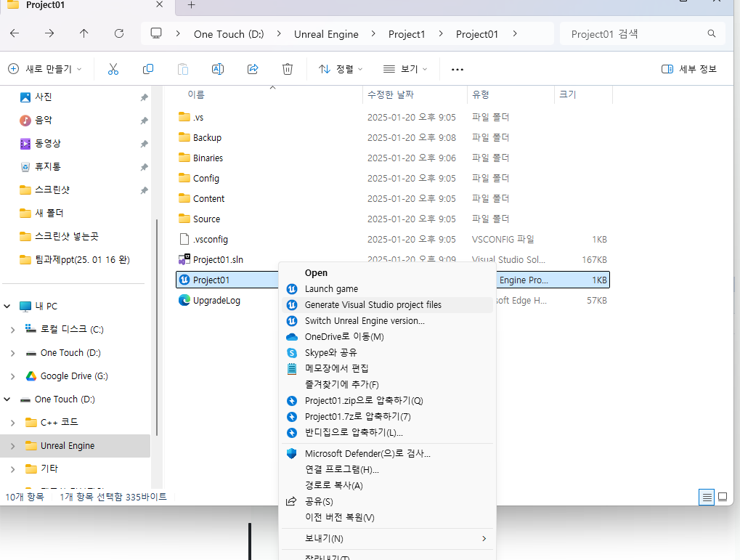Select the Project01.sln file
Screen dimensions: 740x560
218,260
